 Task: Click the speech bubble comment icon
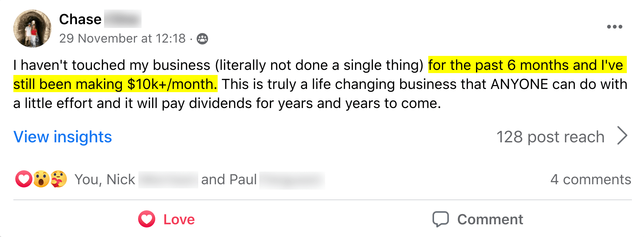point(440,219)
